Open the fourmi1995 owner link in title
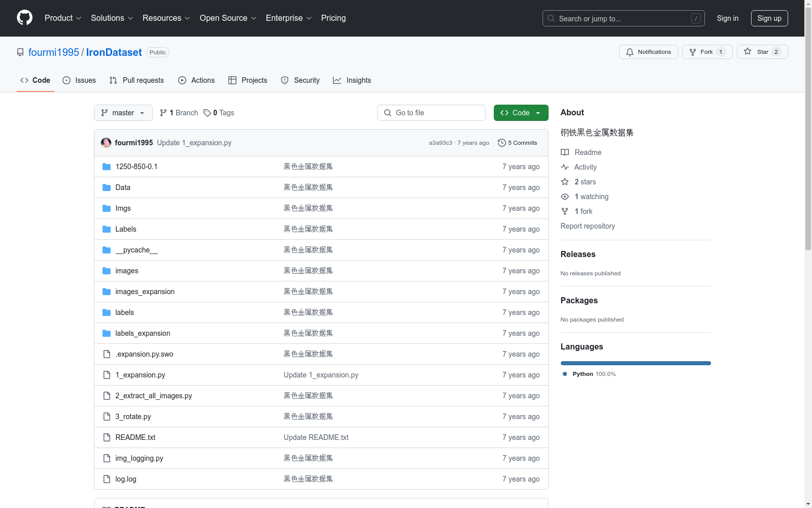 click(54, 52)
